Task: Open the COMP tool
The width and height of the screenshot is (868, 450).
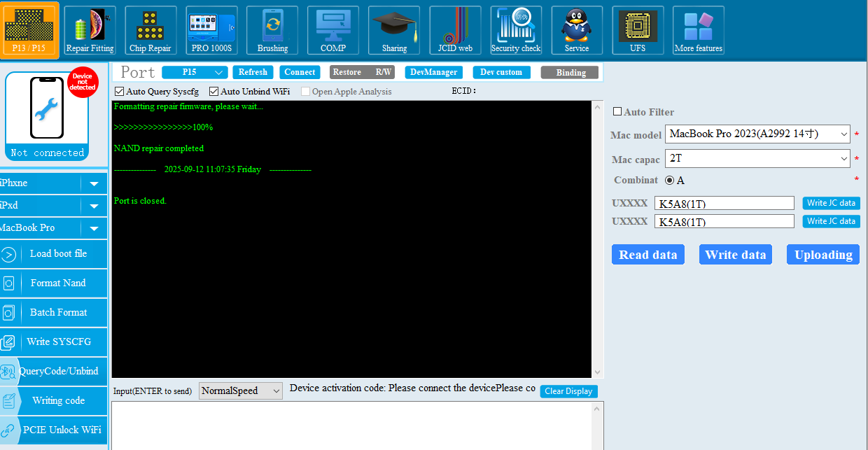Action: point(333,30)
